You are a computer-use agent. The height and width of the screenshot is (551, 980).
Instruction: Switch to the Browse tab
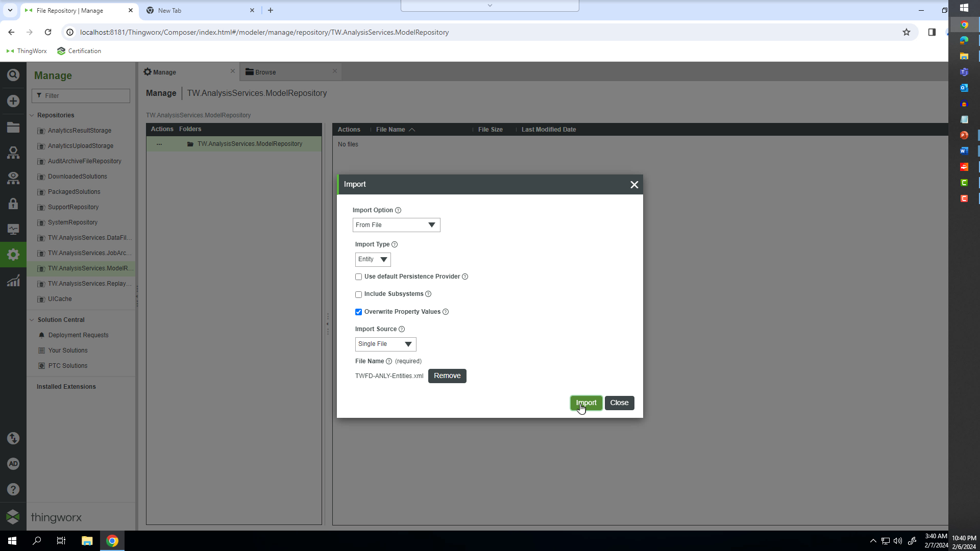(266, 71)
